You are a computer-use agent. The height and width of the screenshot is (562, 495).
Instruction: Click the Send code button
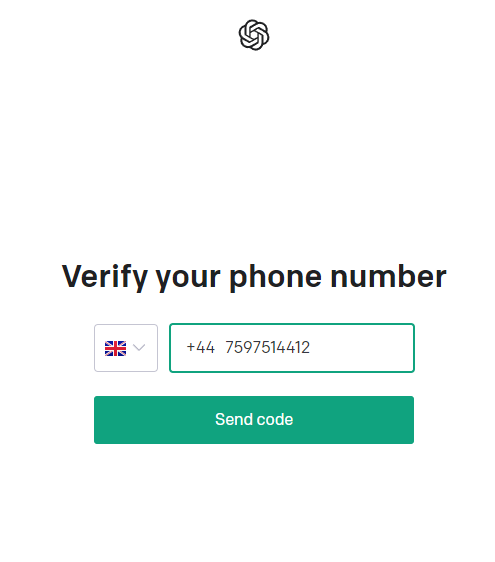tap(254, 420)
